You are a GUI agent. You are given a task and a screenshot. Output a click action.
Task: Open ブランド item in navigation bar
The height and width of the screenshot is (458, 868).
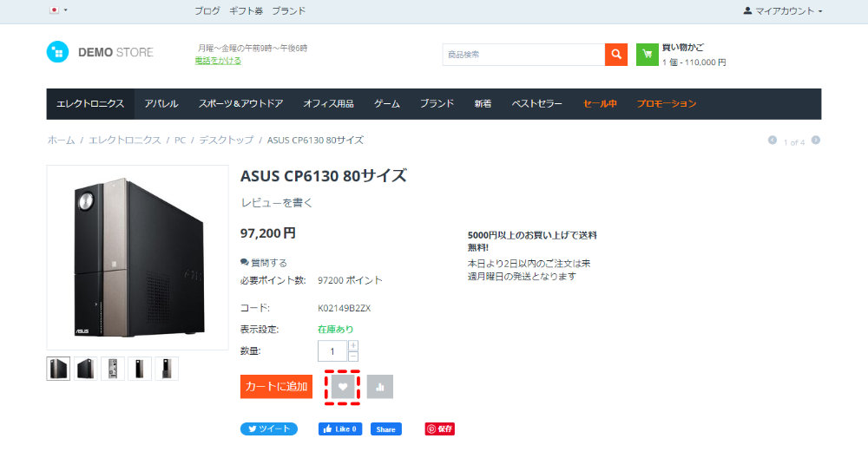[437, 104]
